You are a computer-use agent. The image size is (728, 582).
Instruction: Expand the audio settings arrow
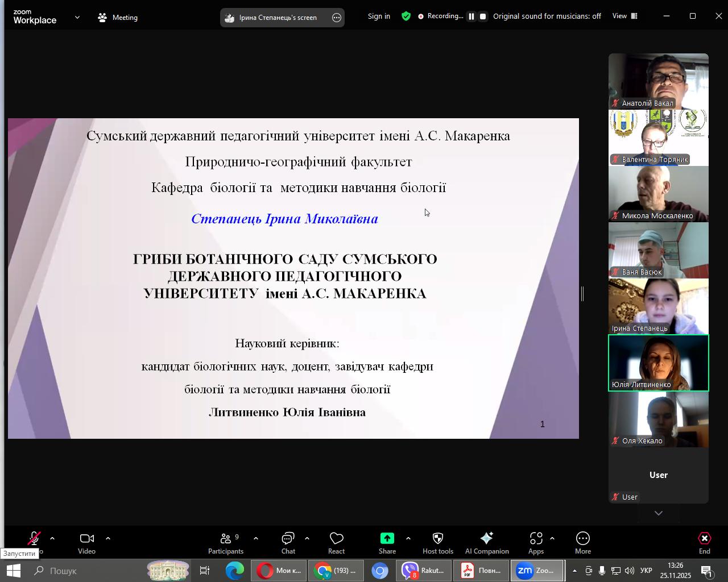coord(52,538)
